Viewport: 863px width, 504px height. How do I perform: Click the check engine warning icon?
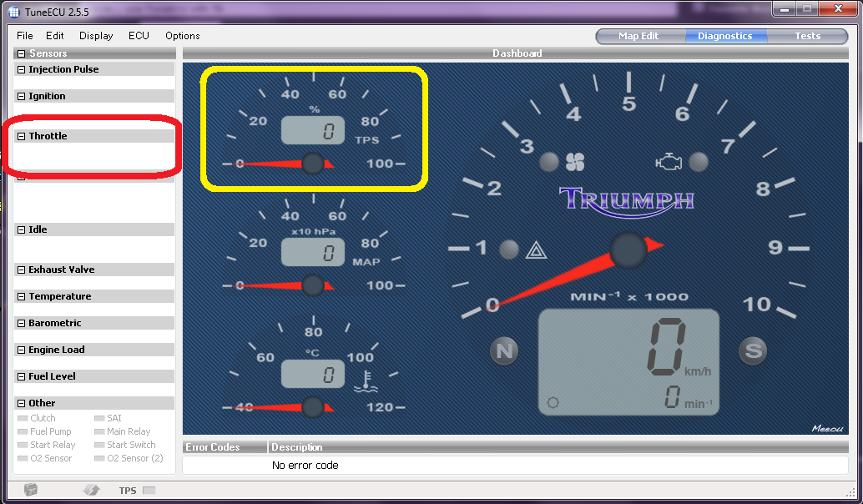tap(669, 161)
